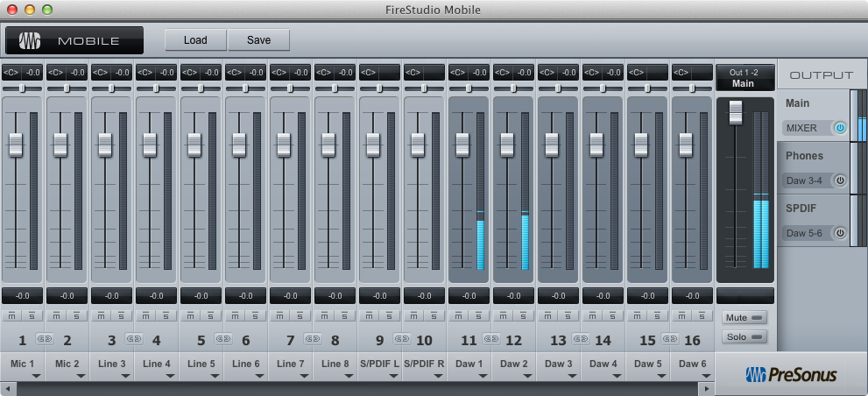This screenshot has height=396, width=868.
Task: Select the SPDIF output section
Action: tap(813, 221)
